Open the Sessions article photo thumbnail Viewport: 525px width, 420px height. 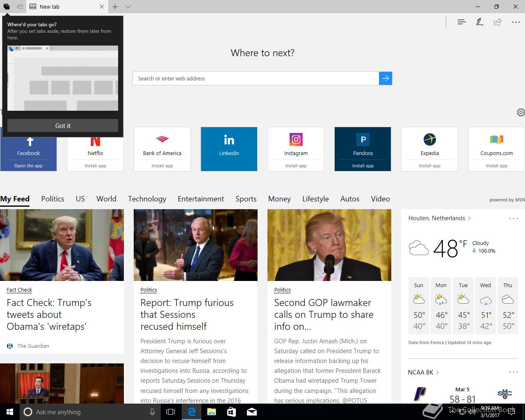[x=196, y=245]
